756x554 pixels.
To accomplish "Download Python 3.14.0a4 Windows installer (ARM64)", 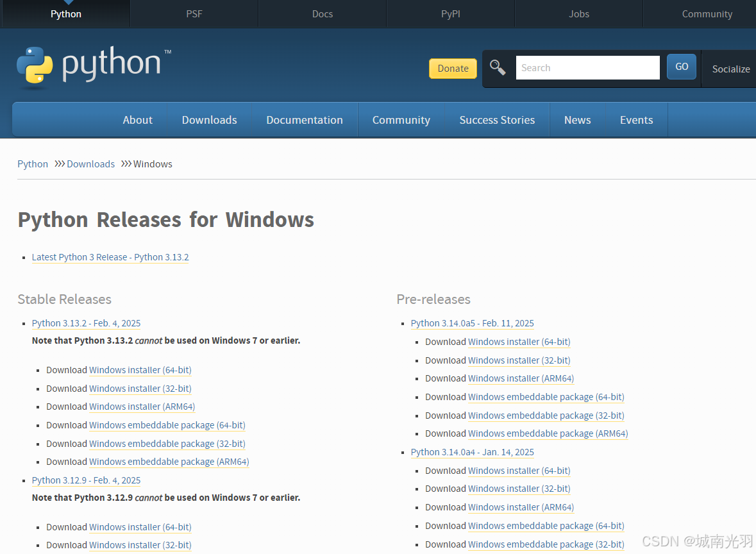I will click(521, 507).
